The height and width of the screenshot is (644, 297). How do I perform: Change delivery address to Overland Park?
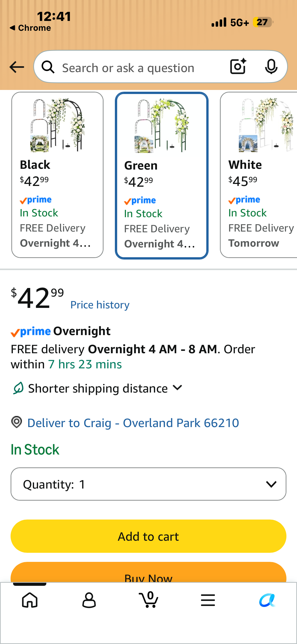tap(133, 423)
